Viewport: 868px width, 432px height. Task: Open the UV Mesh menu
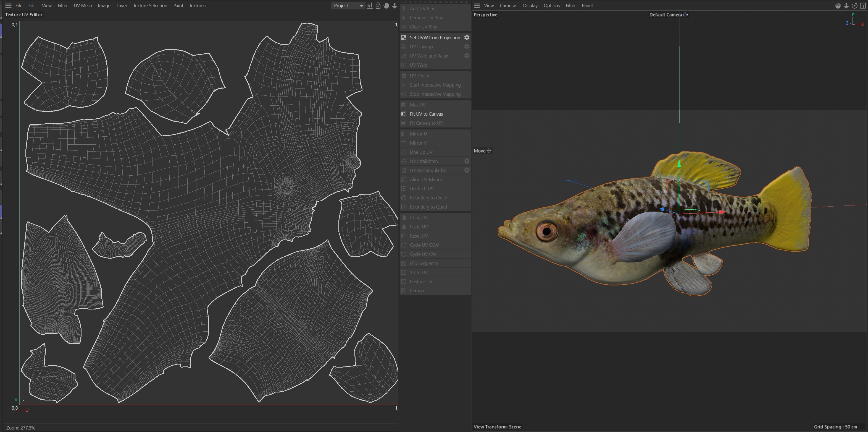pyautogui.click(x=83, y=6)
